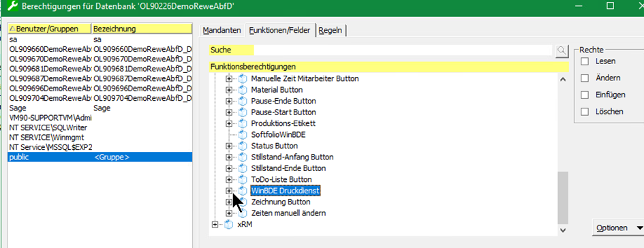Expand the Pause-Start Button node
The height and width of the screenshot is (248, 644).
click(229, 112)
